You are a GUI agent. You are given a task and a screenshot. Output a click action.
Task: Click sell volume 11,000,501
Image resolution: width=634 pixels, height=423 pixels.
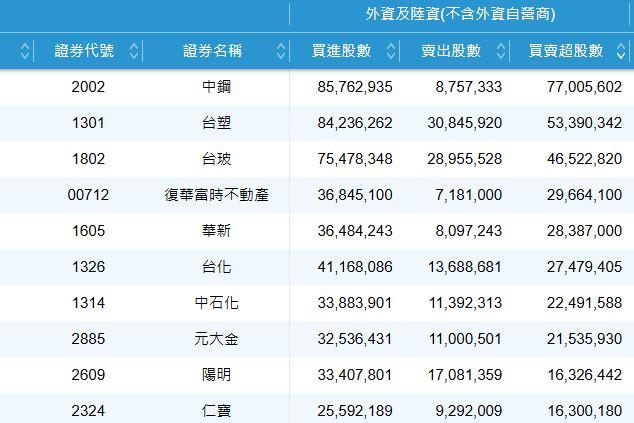tap(465, 339)
